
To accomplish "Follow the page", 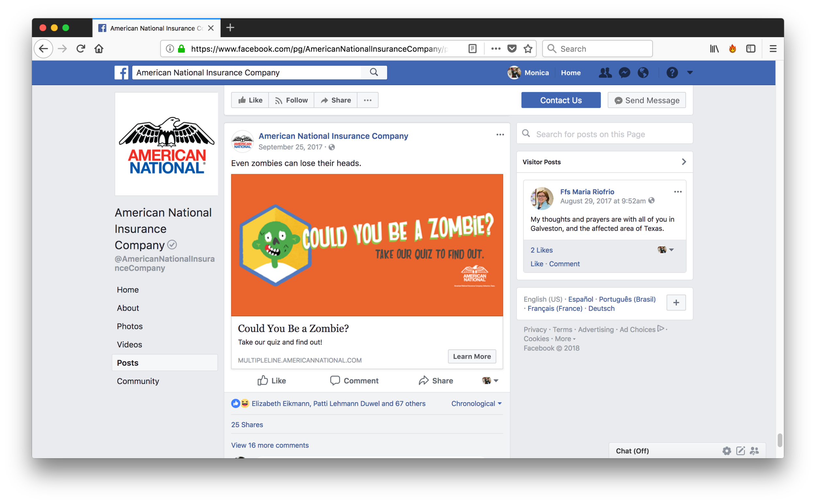I will pos(291,100).
